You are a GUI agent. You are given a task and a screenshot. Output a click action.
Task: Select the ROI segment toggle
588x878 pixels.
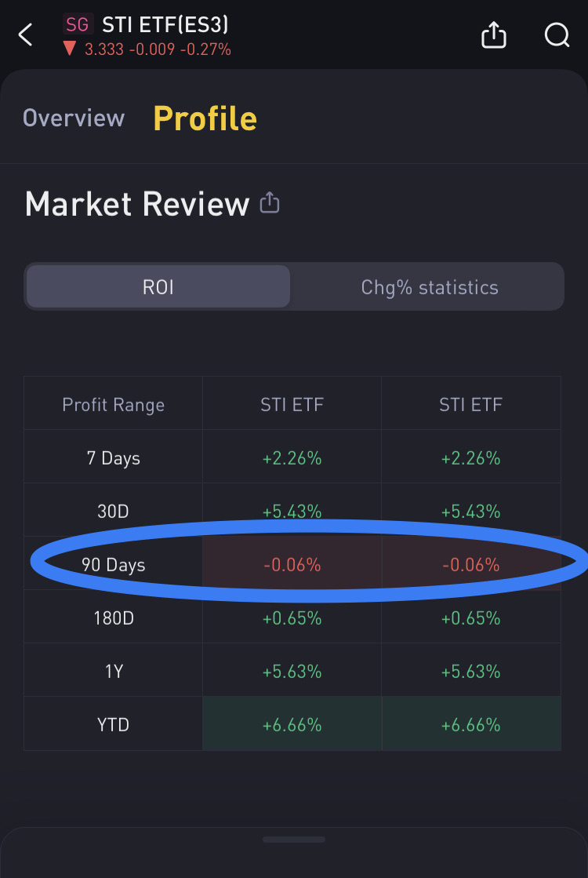pyautogui.click(x=158, y=287)
